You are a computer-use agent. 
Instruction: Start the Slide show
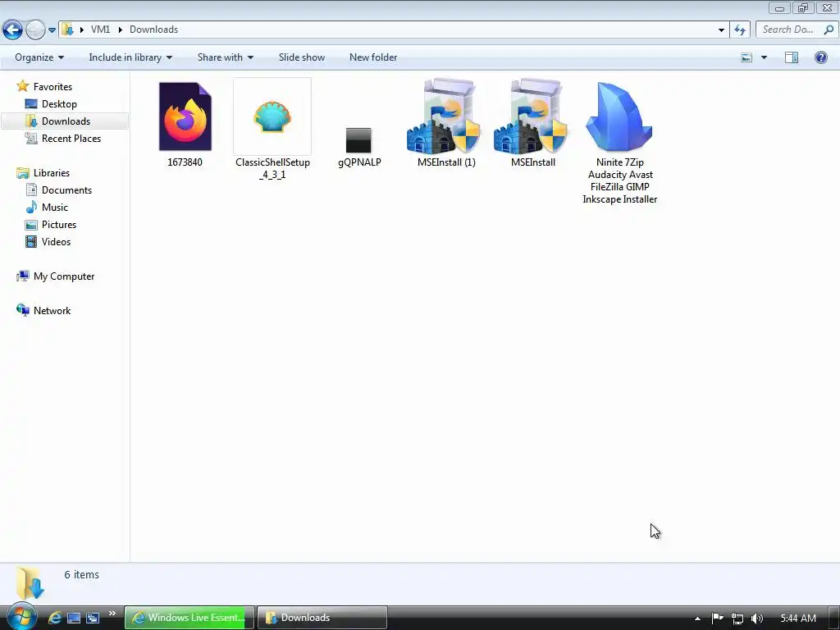point(302,57)
